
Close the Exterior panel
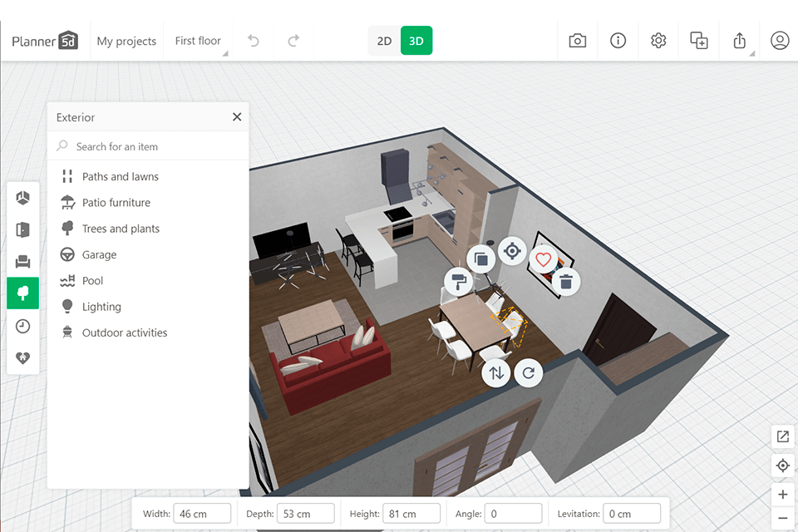pyautogui.click(x=237, y=117)
